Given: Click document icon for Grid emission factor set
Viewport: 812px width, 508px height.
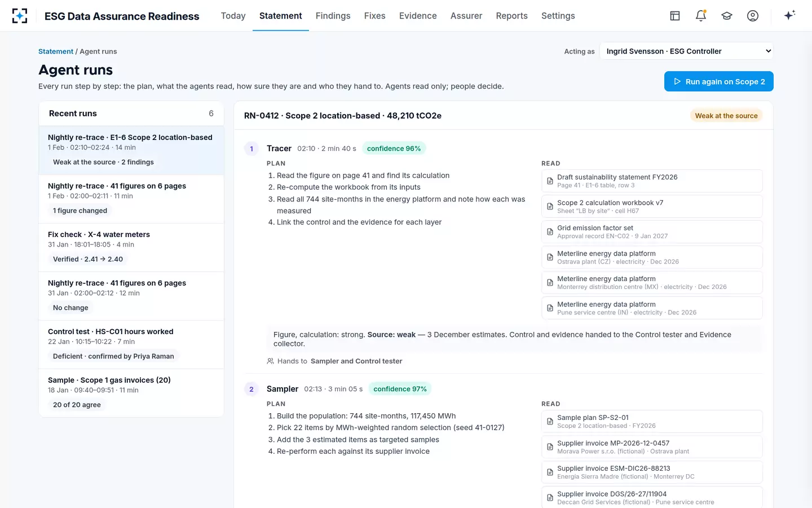Looking at the screenshot, I should click(x=550, y=232).
